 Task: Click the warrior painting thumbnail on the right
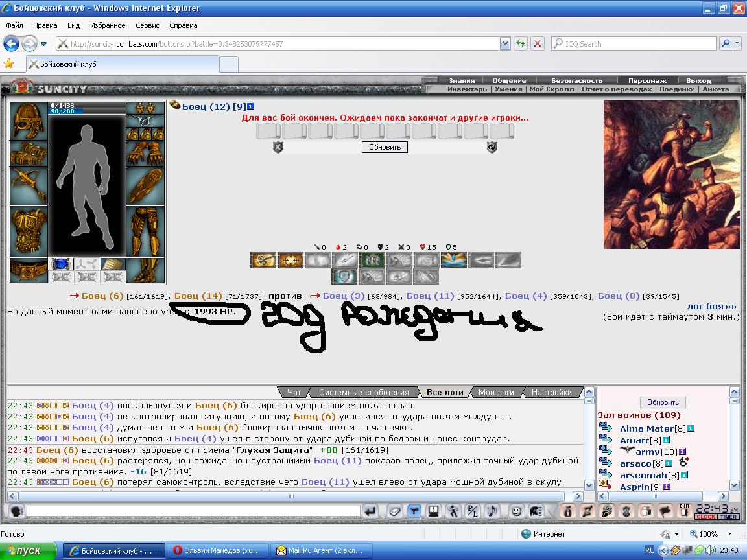pyautogui.click(x=671, y=174)
